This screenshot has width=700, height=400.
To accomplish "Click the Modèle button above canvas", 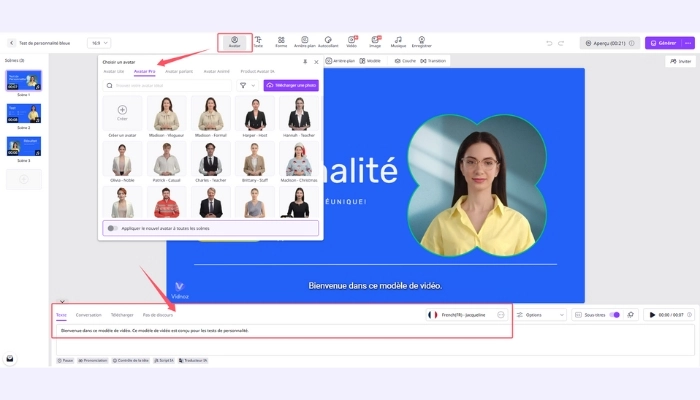I will (x=370, y=61).
